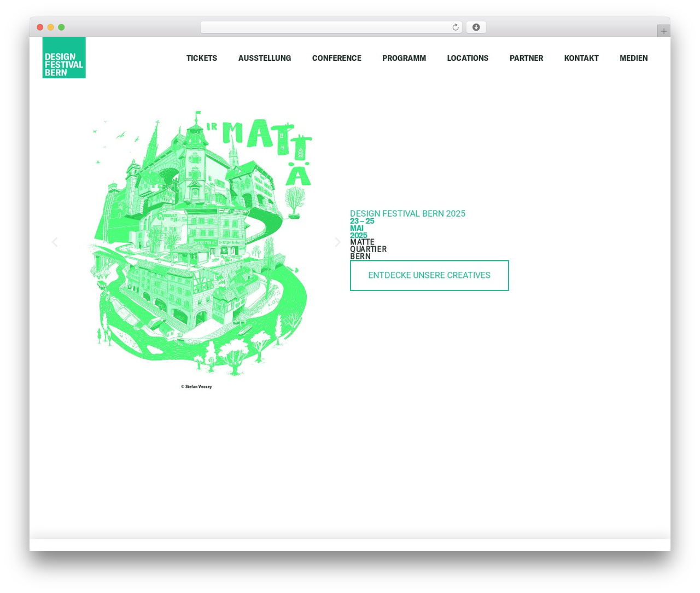The height and width of the screenshot is (593, 700).
Task: Close the browser window with red button
Action: [x=40, y=27]
